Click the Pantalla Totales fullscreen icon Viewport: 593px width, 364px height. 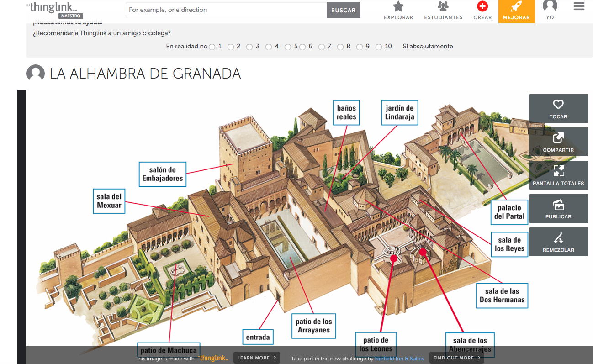click(x=558, y=171)
